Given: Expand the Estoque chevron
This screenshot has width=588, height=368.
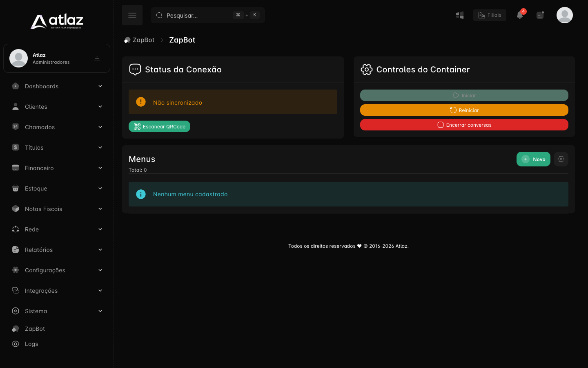Looking at the screenshot, I should point(100,188).
